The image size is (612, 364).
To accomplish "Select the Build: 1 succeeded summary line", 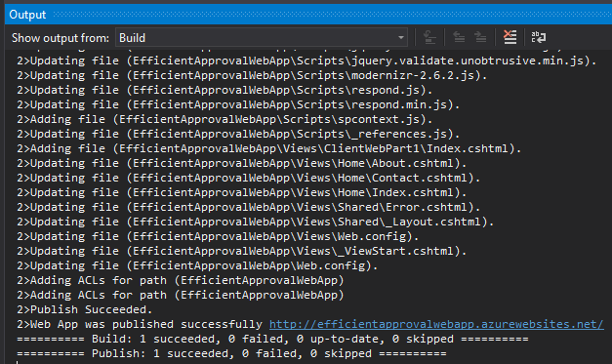I will point(272,339).
